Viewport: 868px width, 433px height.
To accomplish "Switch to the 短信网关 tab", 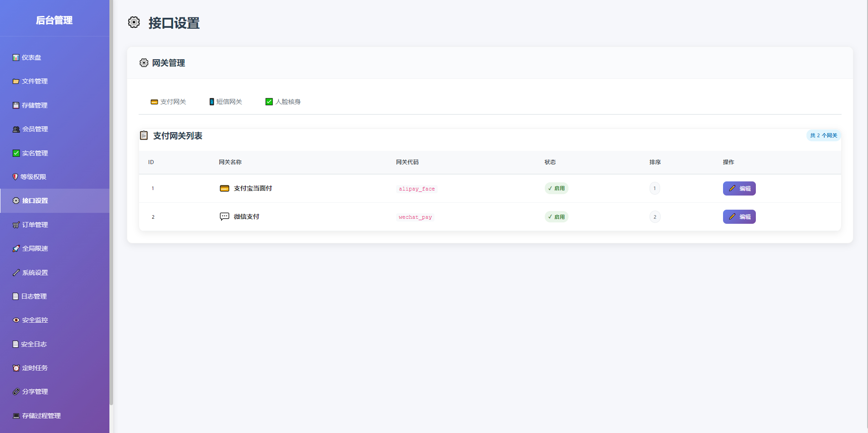I will 226,102.
